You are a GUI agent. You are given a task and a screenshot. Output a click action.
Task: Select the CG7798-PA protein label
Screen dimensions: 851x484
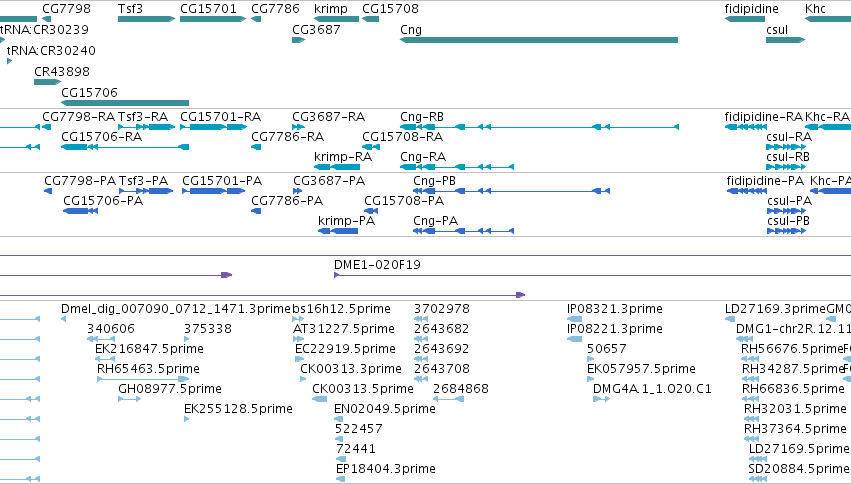[x=80, y=181]
